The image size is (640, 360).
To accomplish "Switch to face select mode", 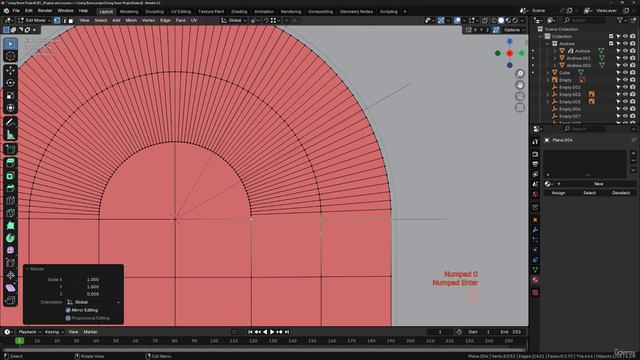I will (71, 20).
